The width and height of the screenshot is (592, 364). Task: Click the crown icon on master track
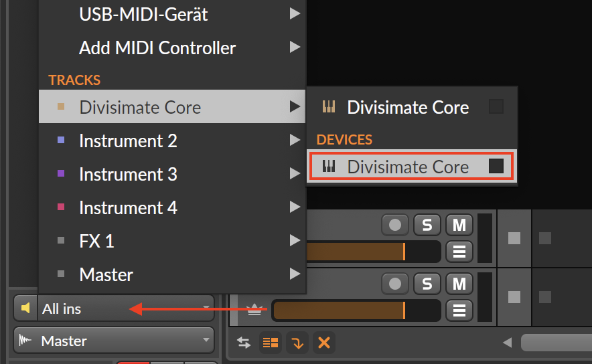click(x=254, y=310)
